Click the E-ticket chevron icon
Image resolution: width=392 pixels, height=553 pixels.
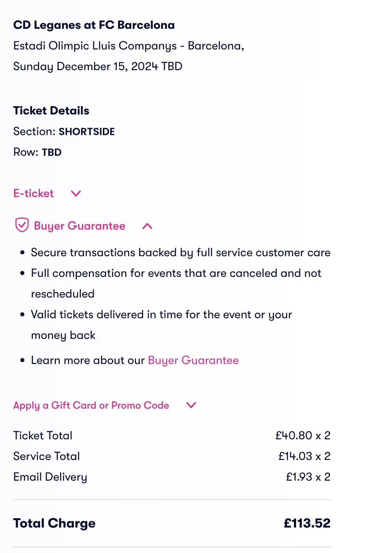76,193
